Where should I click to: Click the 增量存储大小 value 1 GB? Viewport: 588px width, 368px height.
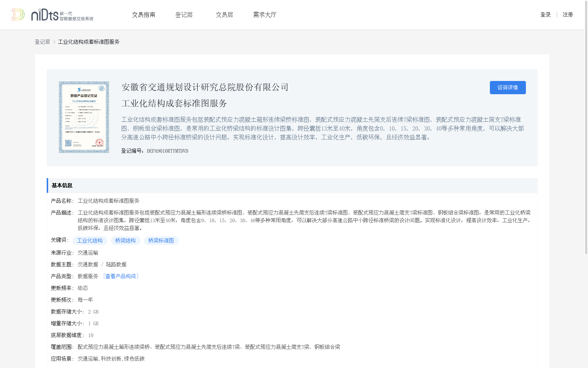click(x=93, y=323)
